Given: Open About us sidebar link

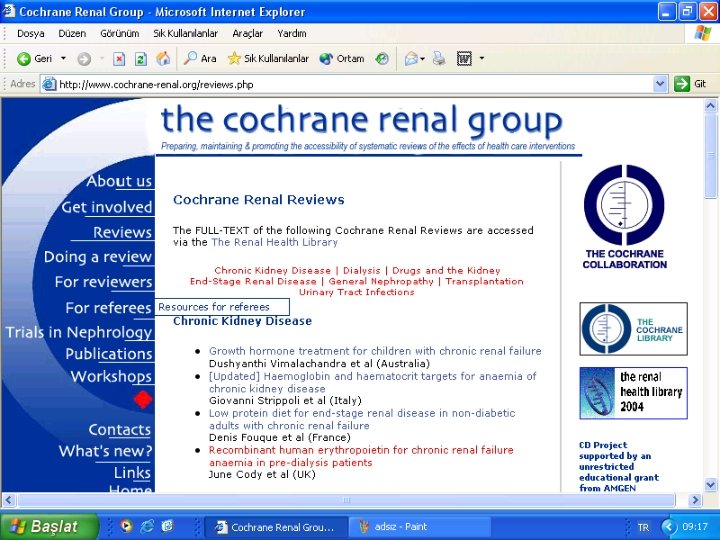Looking at the screenshot, I should (119, 181).
